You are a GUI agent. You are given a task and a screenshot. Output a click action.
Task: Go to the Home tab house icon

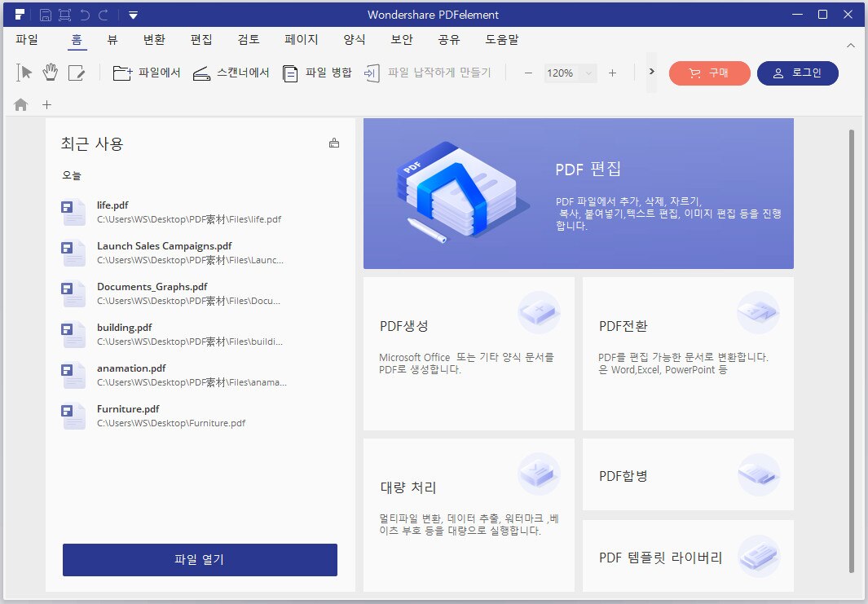(21, 104)
